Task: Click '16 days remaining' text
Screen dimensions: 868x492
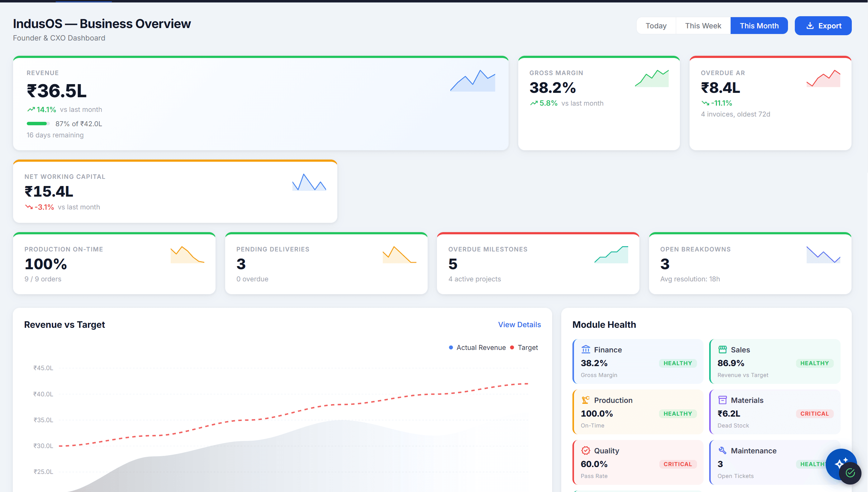Action: point(55,135)
